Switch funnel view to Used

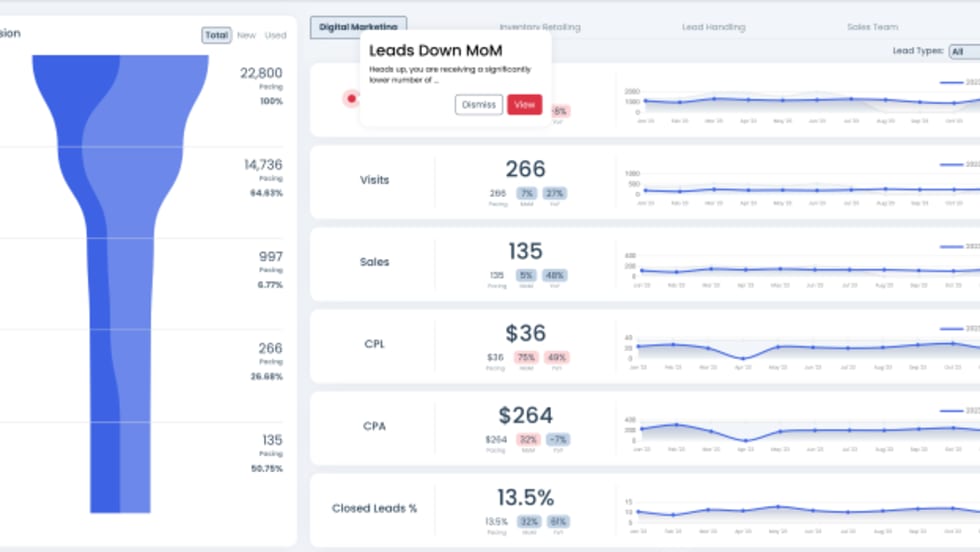[275, 35]
